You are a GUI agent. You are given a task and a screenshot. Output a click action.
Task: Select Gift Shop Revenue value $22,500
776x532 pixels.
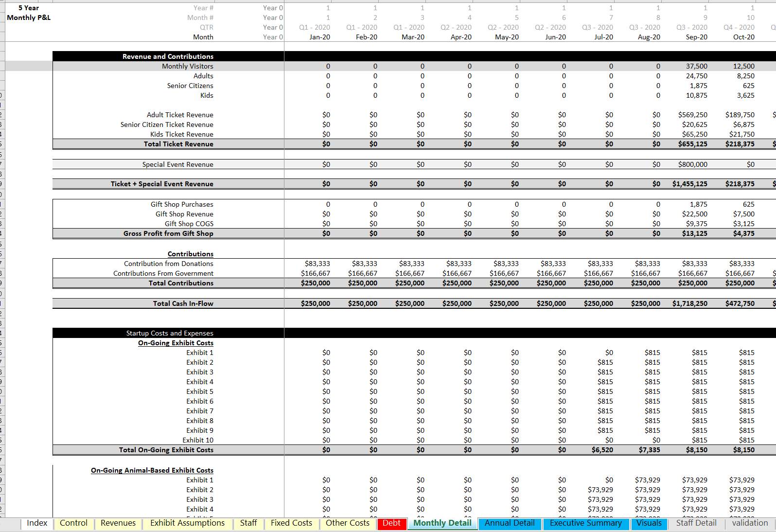click(x=695, y=214)
